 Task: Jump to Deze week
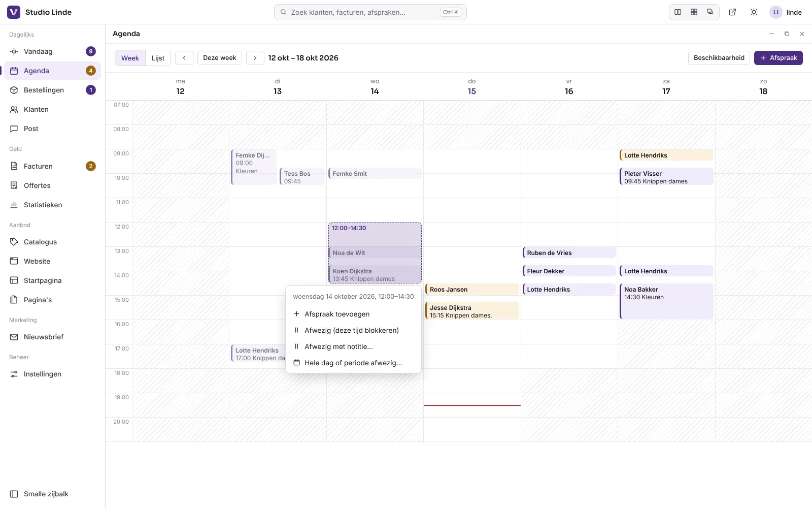click(x=220, y=58)
